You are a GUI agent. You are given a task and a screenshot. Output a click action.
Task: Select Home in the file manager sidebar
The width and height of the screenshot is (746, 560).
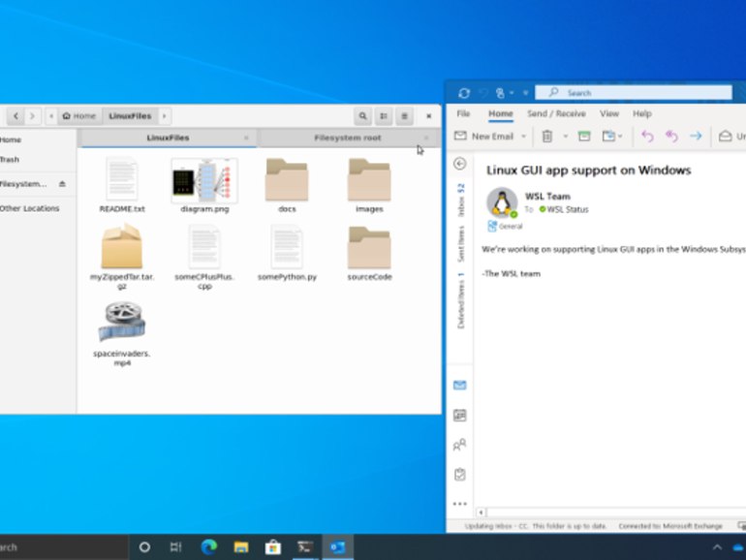pyautogui.click(x=11, y=140)
